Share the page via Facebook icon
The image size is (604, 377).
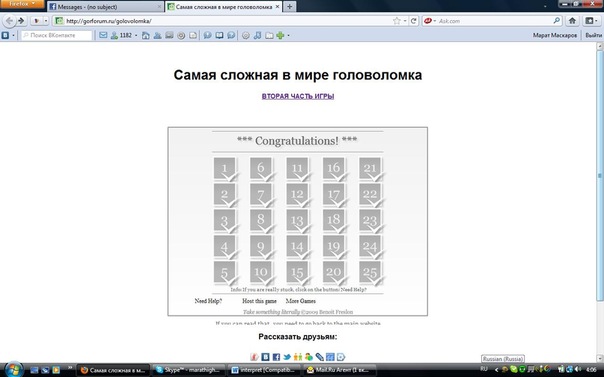(276, 357)
